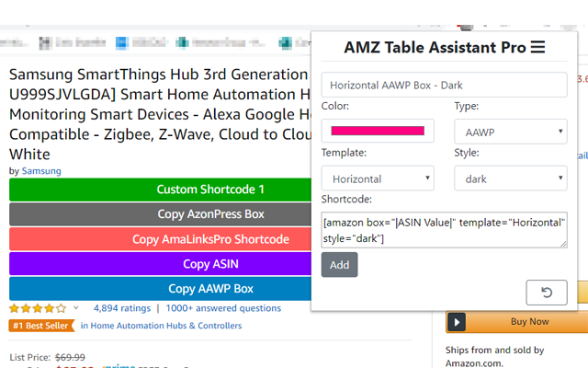The image size is (588, 368).
Task: Open the Style dropdown showing dark
Action: (510, 178)
